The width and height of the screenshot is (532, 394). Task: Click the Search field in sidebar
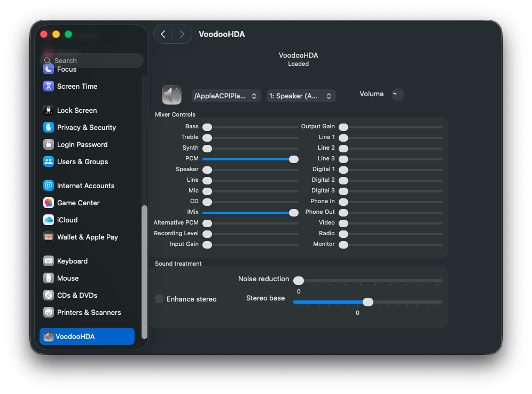pos(92,60)
